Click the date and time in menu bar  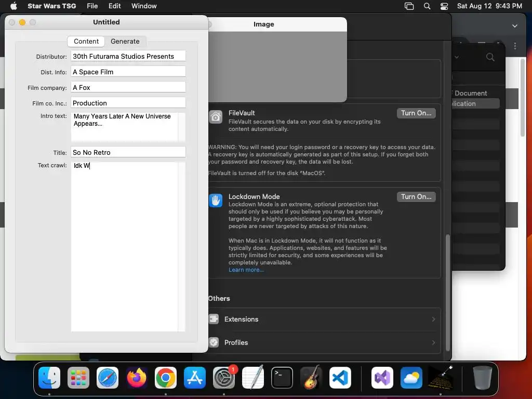tap(489, 6)
